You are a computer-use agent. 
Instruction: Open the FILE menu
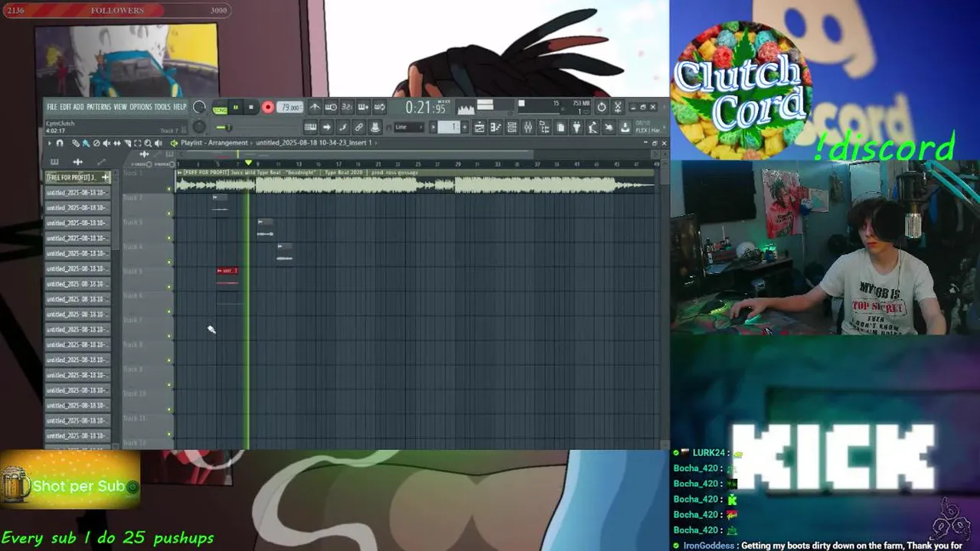pos(52,107)
